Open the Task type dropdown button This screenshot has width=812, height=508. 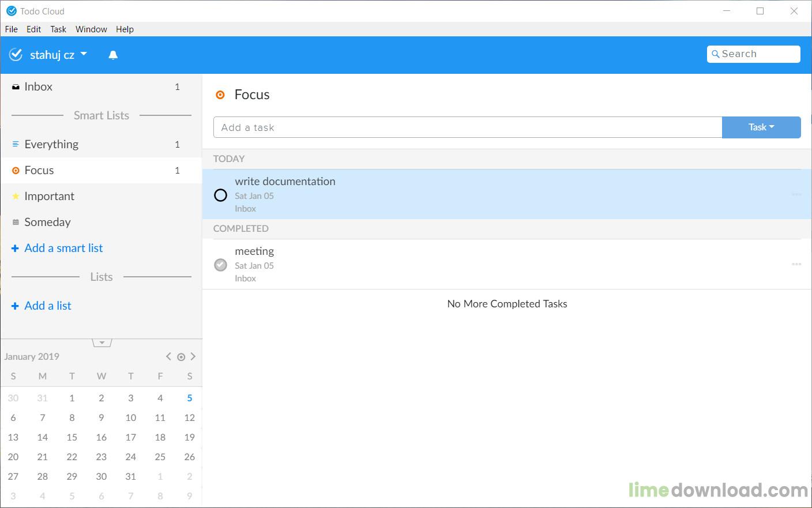(761, 127)
